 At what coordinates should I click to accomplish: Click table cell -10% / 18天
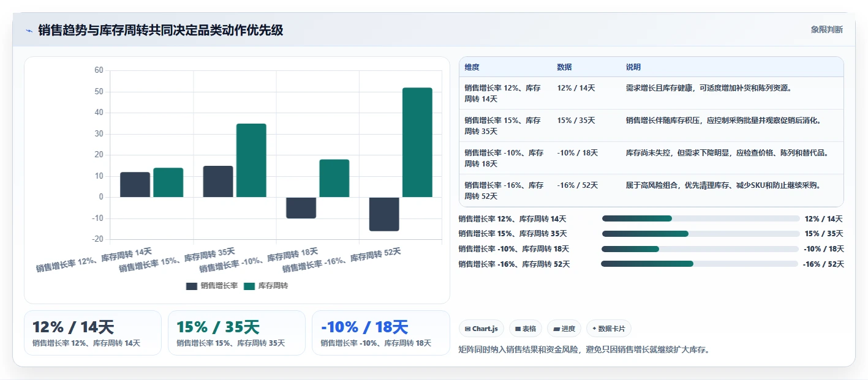point(578,153)
